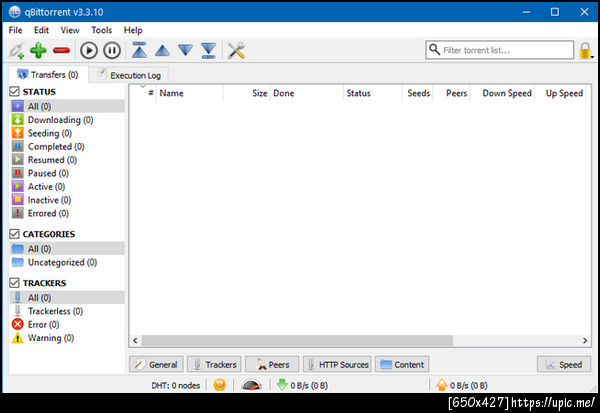Image resolution: width=600 pixels, height=413 pixels.
Task: Toggle the CATEGORIES section checkbox
Action: pos(14,234)
